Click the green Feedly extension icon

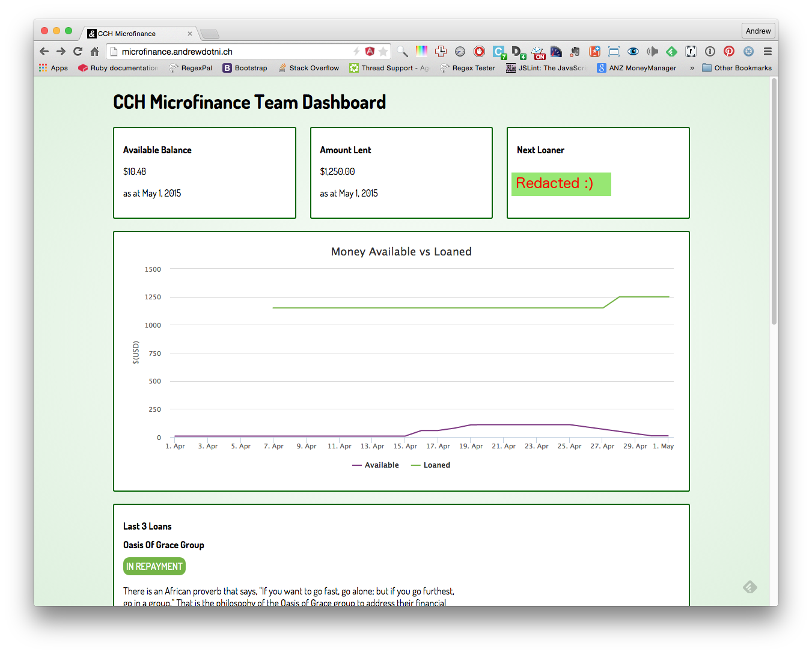pos(671,52)
